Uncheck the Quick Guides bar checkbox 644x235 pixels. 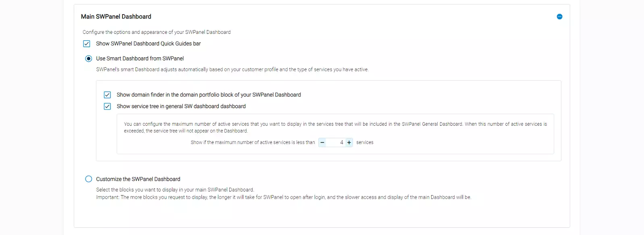[87, 44]
